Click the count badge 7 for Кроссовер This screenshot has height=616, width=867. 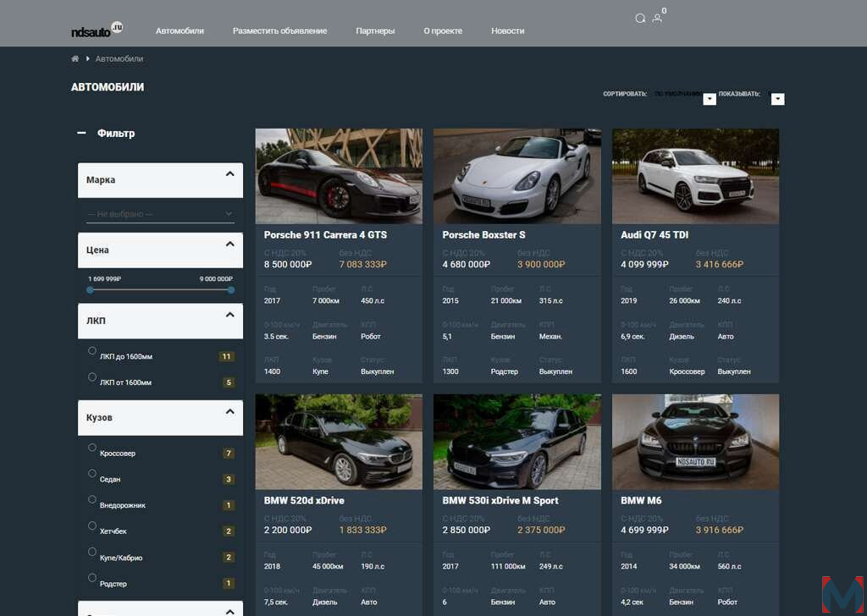[x=229, y=454]
